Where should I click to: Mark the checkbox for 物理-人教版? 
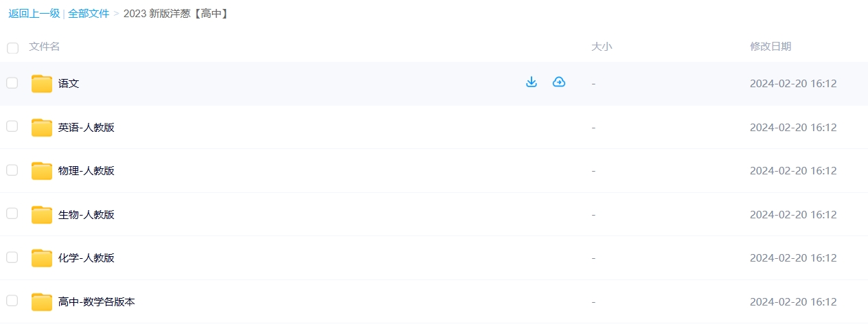(12, 170)
